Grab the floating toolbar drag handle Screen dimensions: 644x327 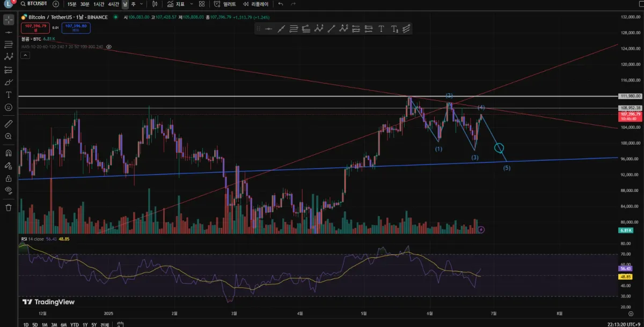(258, 28)
